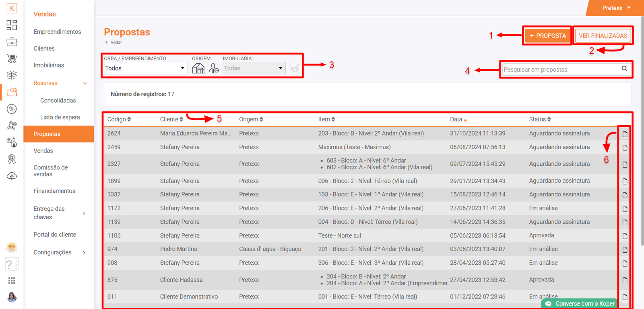Click the broom clear-filters icon
Image resolution: width=644 pixels, height=309 pixels.
point(295,68)
